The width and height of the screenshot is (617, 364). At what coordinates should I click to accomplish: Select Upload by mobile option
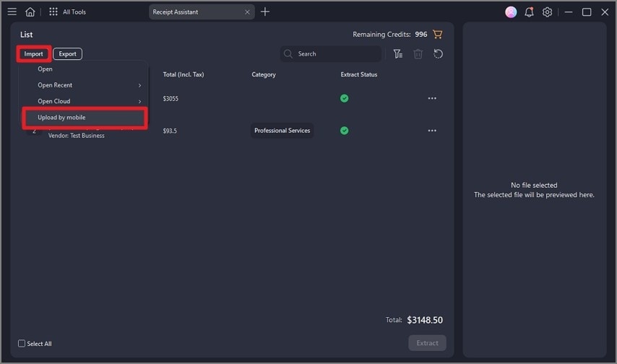(x=85, y=118)
